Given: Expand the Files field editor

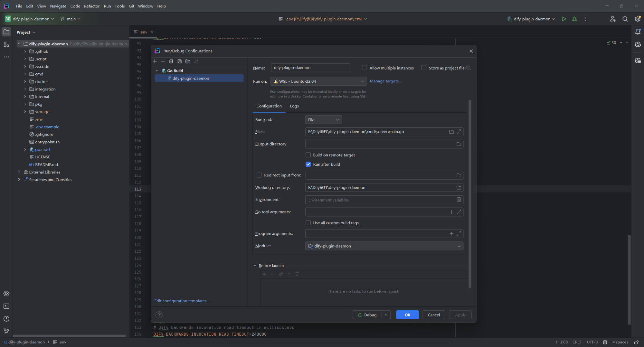Looking at the screenshot, I should tap(459, 132).
